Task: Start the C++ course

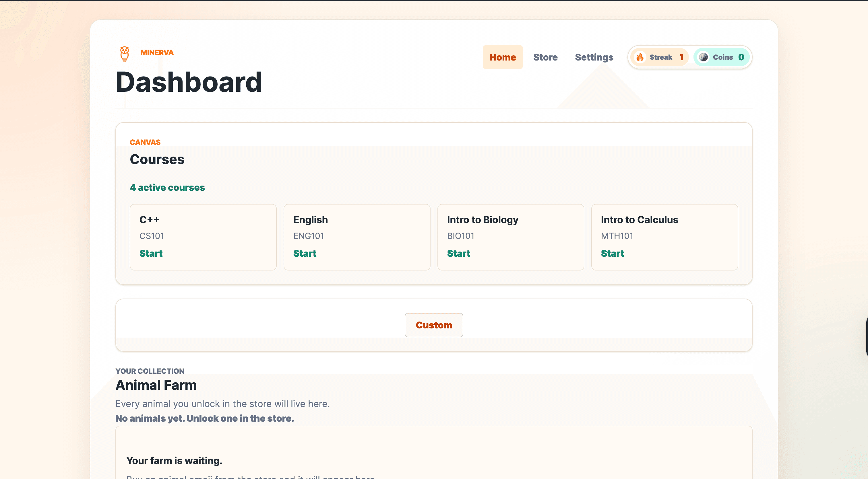Action: [151, 254]
